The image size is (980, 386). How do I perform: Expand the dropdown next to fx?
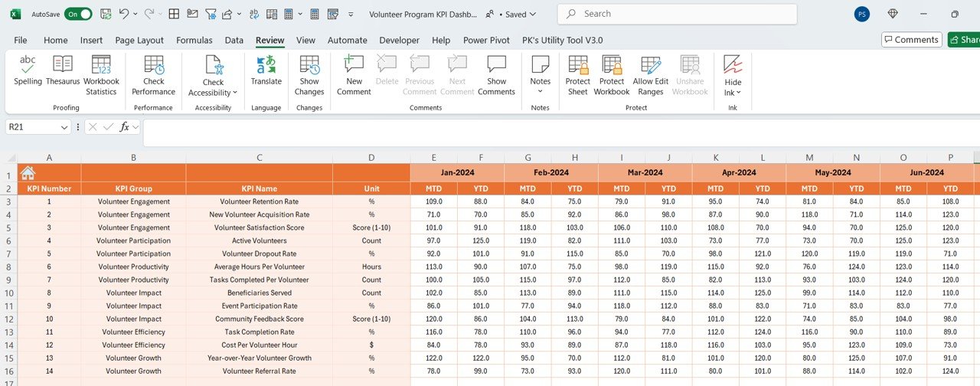pyautogui.click(x=136, y=127)
